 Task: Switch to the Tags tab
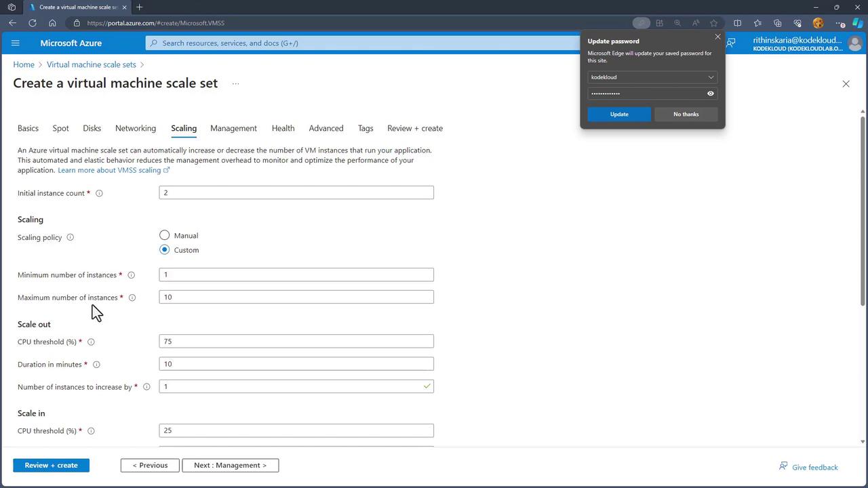[x=366, y=128]
